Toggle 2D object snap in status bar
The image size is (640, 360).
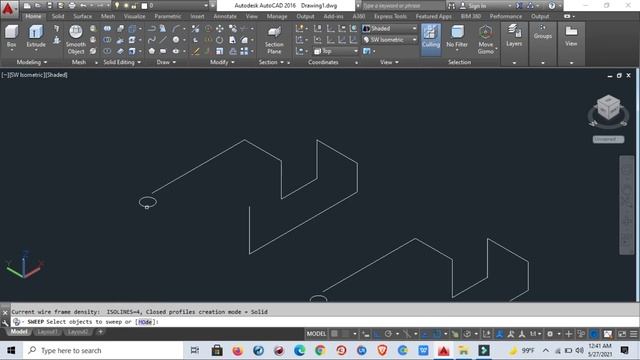point(437,334)
